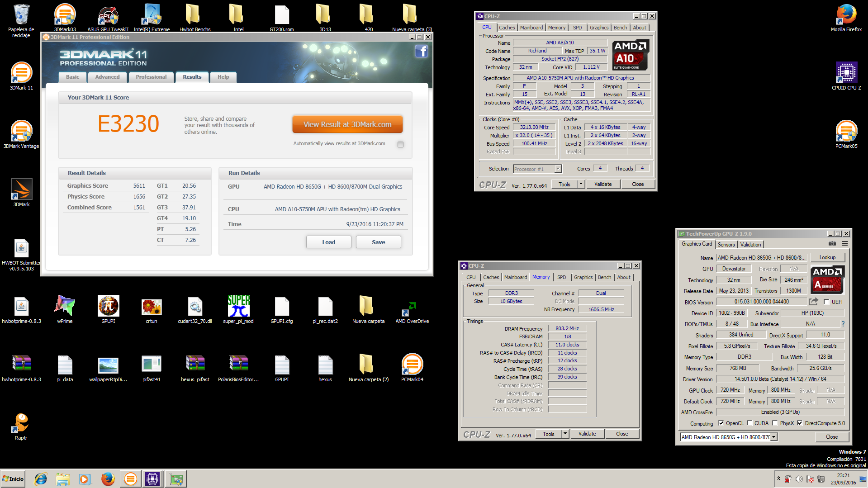Toggle UEFI checkbox in GPU-Z

coord(826,302)
